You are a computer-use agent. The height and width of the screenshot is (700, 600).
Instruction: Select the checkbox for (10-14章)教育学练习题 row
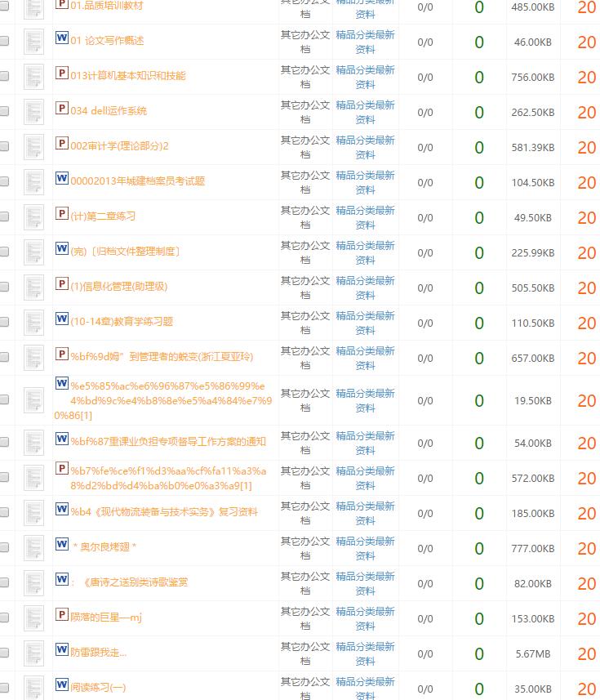(4, 323)
